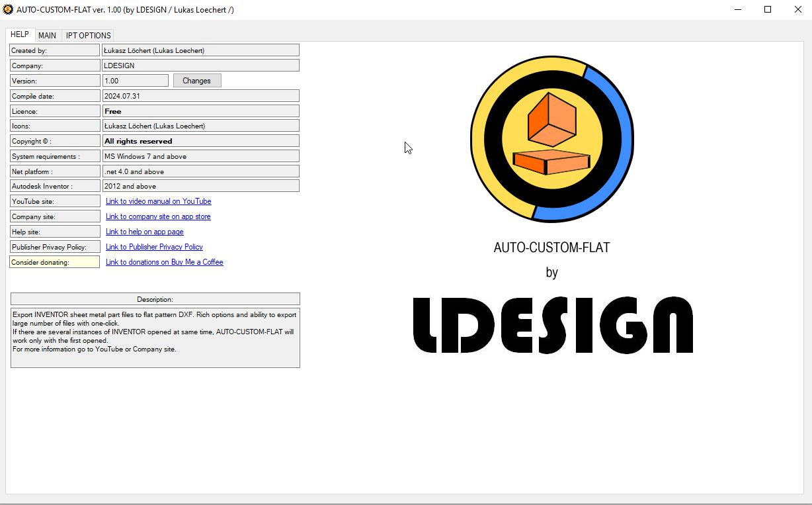
Task: Click the Company site label
Action: (x=55, y=216)
